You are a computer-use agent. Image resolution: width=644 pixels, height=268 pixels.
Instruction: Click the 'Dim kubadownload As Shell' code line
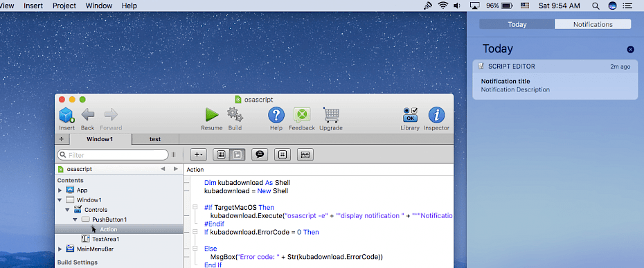pyautogui.click(x=247, y=183)
